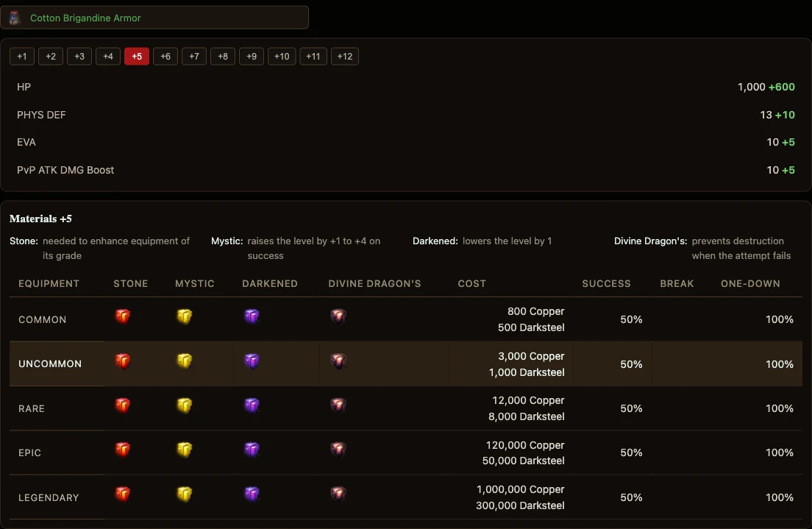The image size is (812, 529).
Task: Click the red Stone icon in Rare row
Action: [x=123, y=405]
